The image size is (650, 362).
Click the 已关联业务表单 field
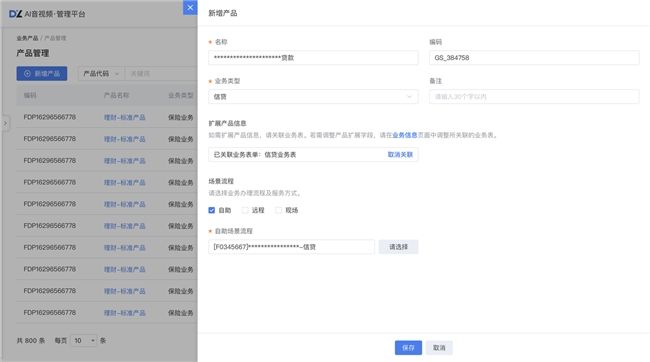(x=313, y=155)
